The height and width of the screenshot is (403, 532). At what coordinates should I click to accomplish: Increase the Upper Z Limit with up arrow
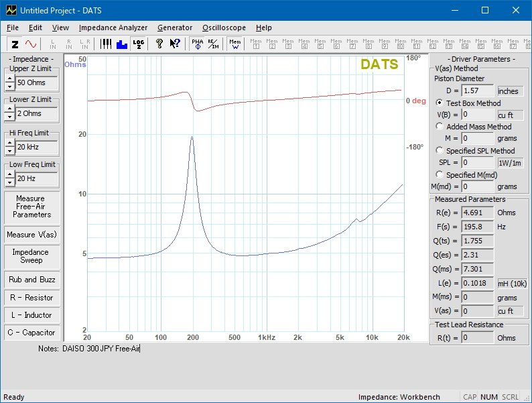tap(10, 78)
